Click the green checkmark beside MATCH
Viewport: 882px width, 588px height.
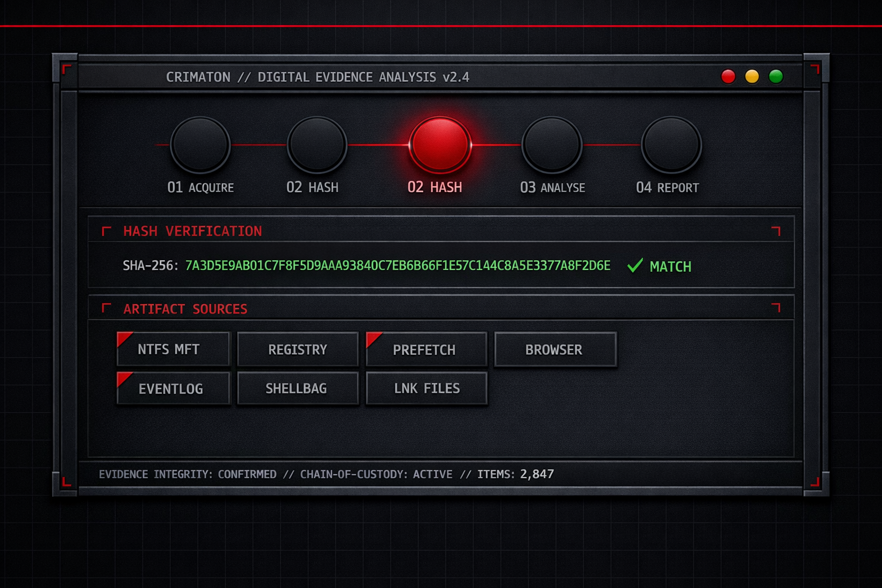click(635, 266)
